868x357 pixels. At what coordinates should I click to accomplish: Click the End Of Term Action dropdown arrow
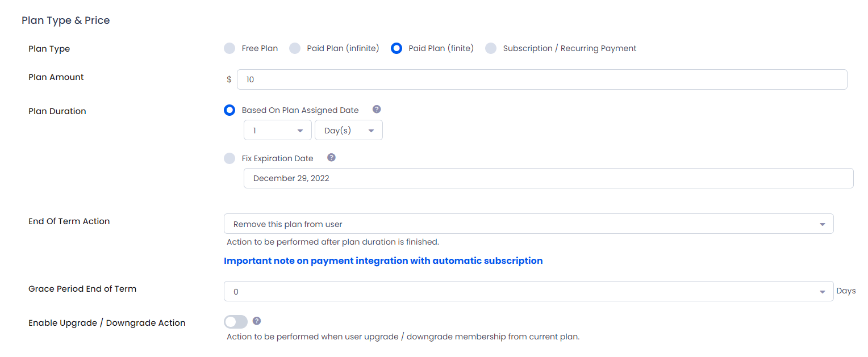coord(822,225)
